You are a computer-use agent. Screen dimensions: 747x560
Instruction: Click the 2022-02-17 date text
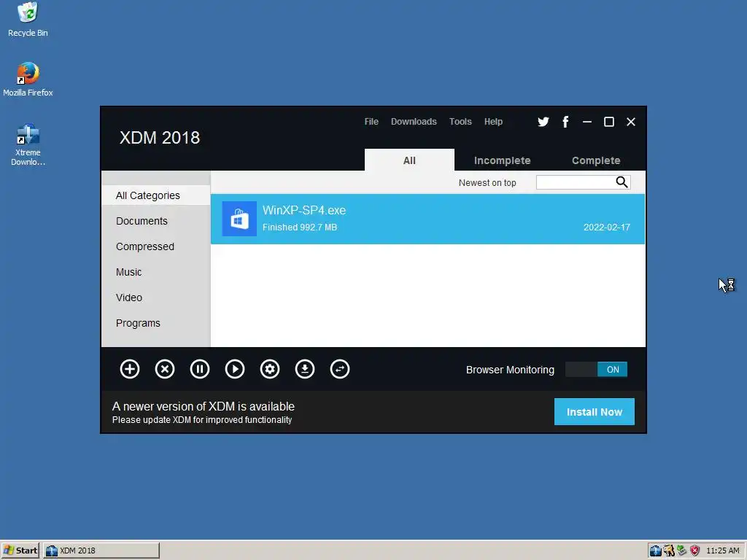click(606, 227)
